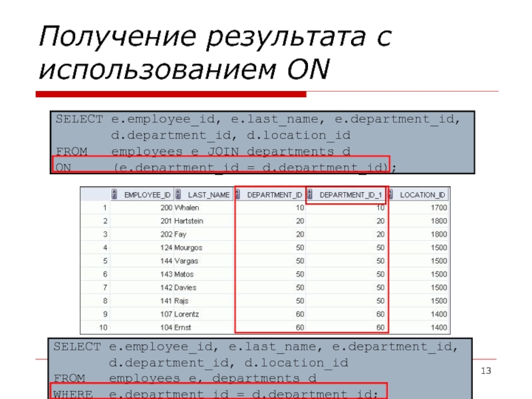
Task: Click employee ID 201 cell
Action: pos(142,221)
